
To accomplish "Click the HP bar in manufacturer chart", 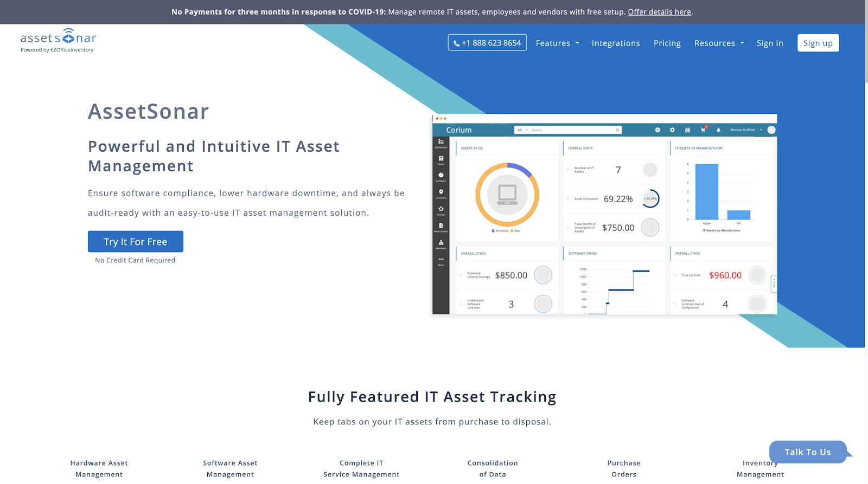I will (x=739, y=215).
